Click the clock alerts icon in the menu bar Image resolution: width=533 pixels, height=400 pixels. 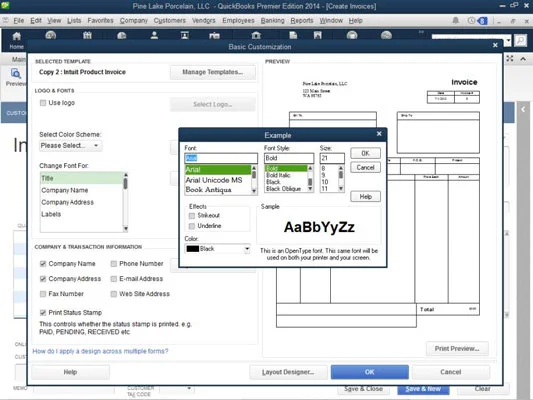click(471, 20)
